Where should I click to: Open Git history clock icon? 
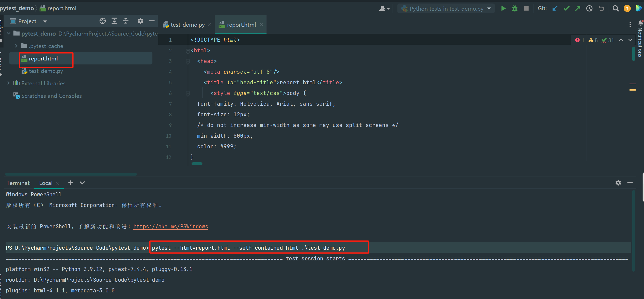point(589,9)
